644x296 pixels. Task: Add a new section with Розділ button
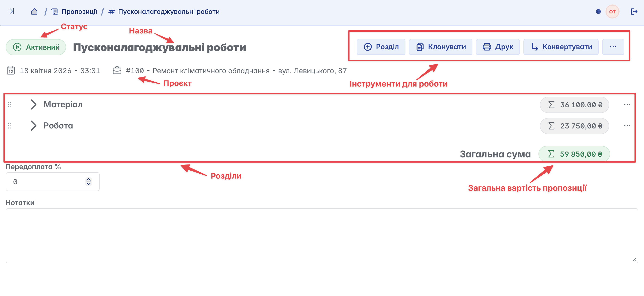[x=381, y=47]
